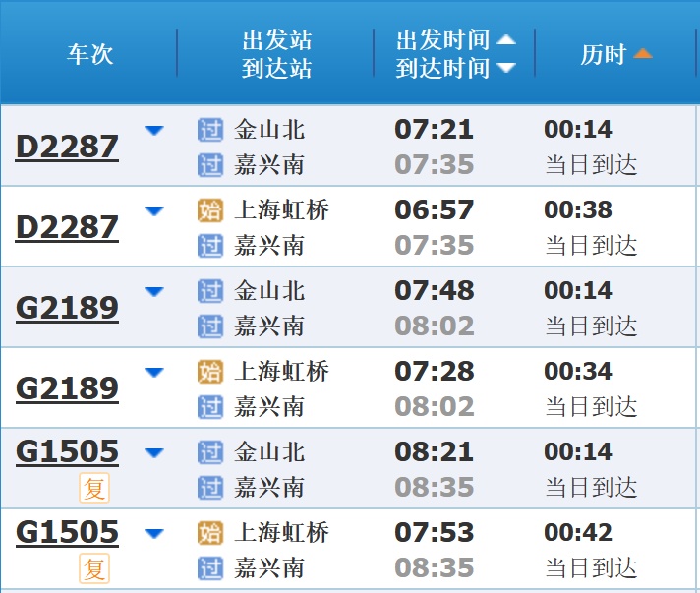The image size is (700, 593).
Task: Expand stop details for D2287 from 上海虹桥
Action: pos(154,210)
